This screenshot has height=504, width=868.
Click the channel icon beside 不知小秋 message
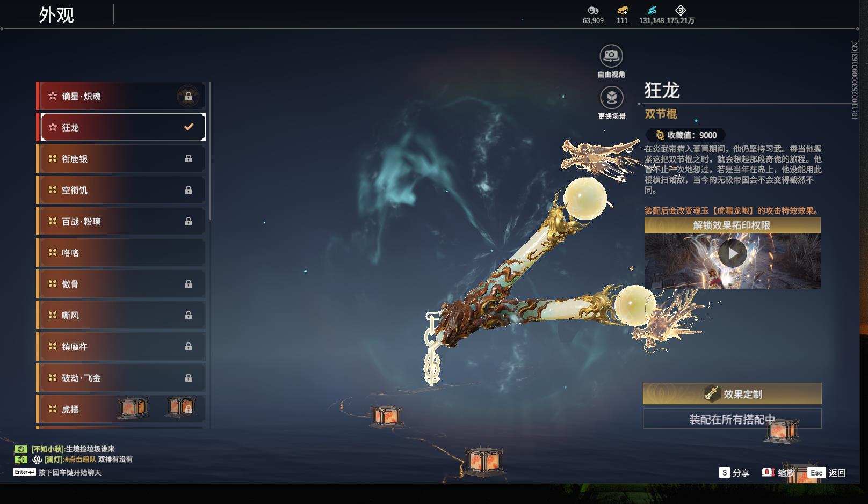pyautogui.click(x=20, y=449)
